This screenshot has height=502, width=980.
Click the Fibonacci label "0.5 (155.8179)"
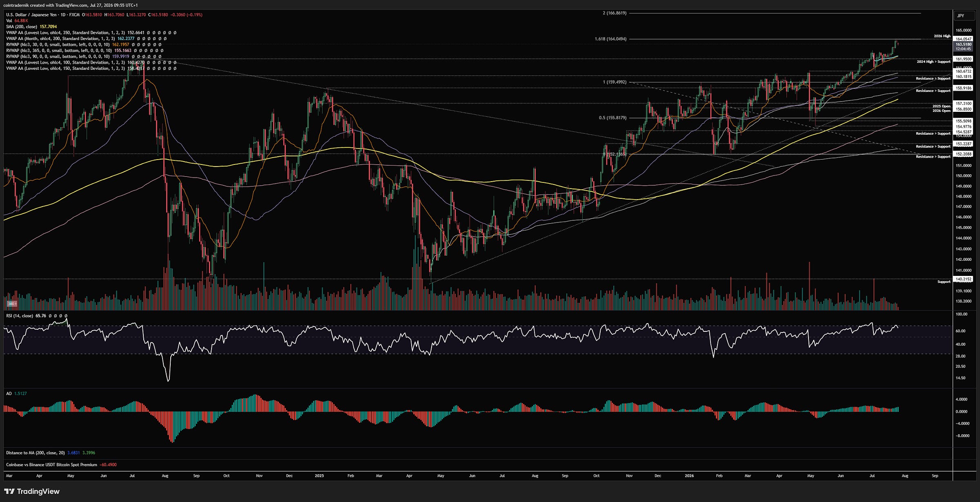click(x=612, y=118)
